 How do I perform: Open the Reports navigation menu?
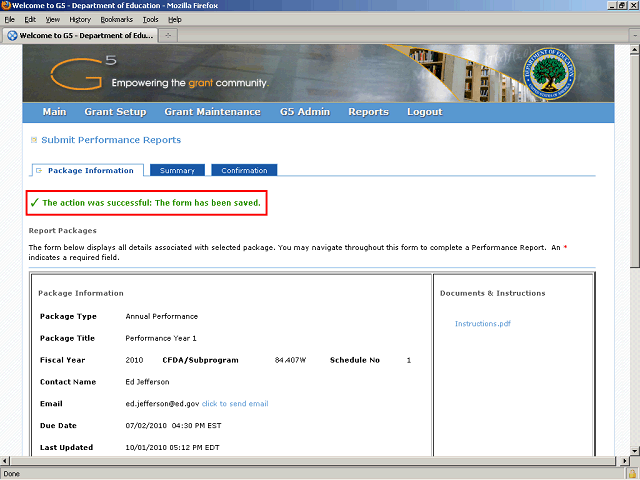coord(368,112)
